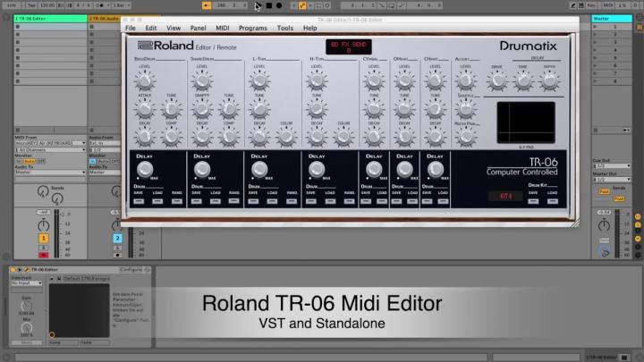Open track 2 Audio To Master dropdown
The width and height of the screenshot is (644, 362).
click(x=105, y=173)
